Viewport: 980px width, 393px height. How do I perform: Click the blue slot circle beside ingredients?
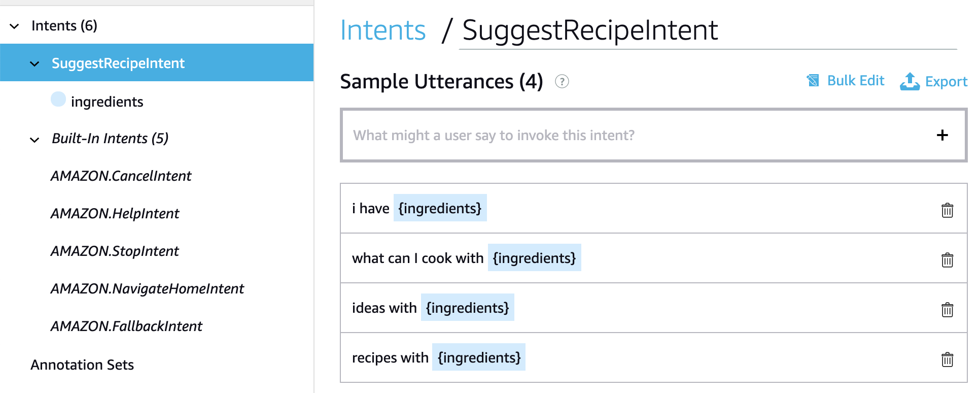tap(58, 100)
